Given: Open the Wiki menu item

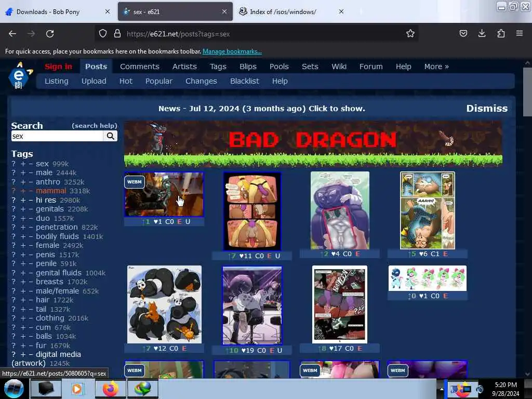Looking at the screenshot, I should pyautogui.click(x=339, y=66).
